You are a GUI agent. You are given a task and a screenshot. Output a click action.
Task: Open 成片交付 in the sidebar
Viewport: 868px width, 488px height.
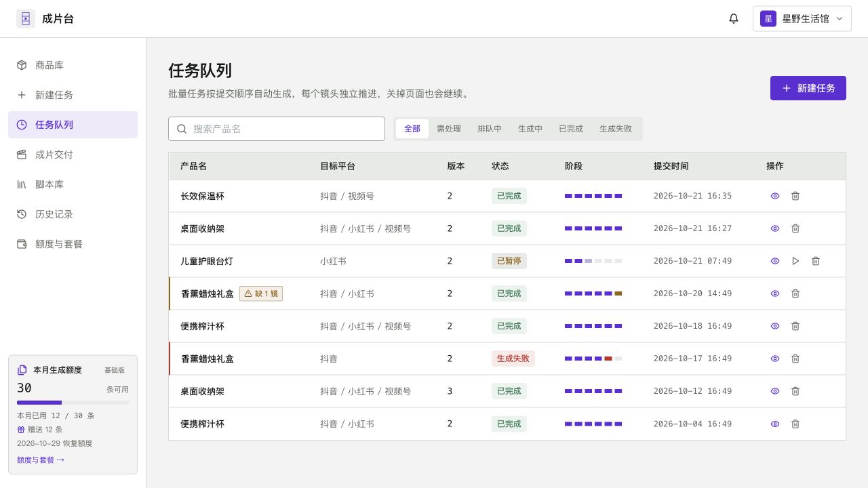73,155
